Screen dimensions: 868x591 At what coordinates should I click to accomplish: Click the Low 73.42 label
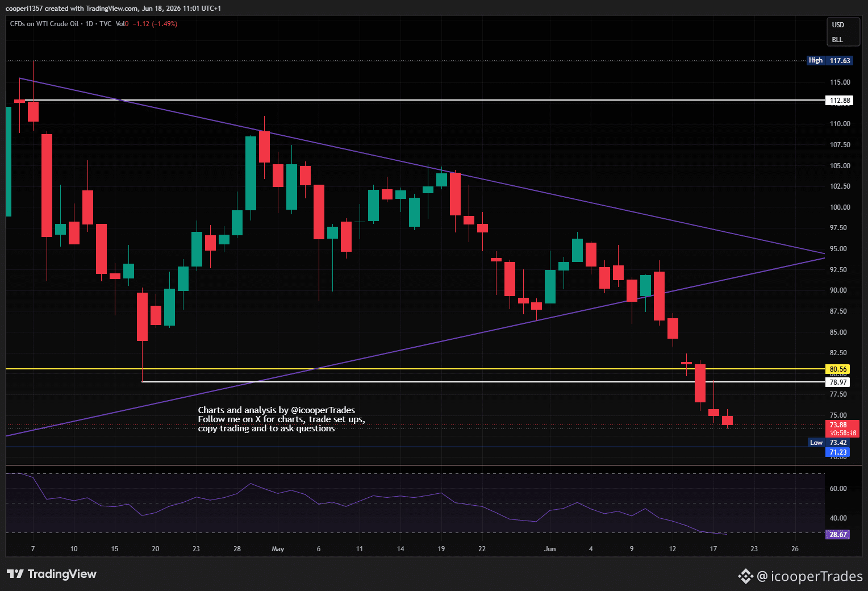829,443
